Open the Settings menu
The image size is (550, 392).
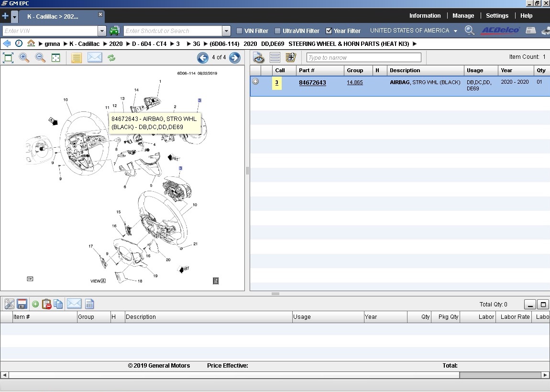497,16
